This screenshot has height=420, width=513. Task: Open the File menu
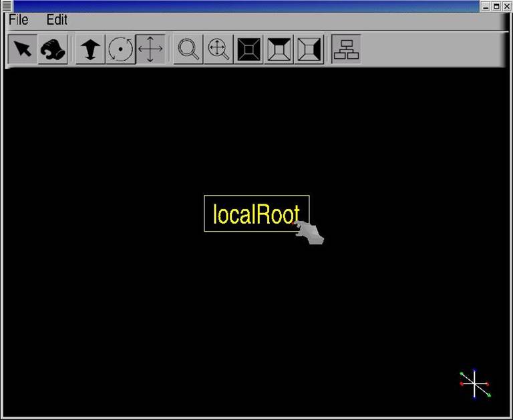[x=18, y=20]
